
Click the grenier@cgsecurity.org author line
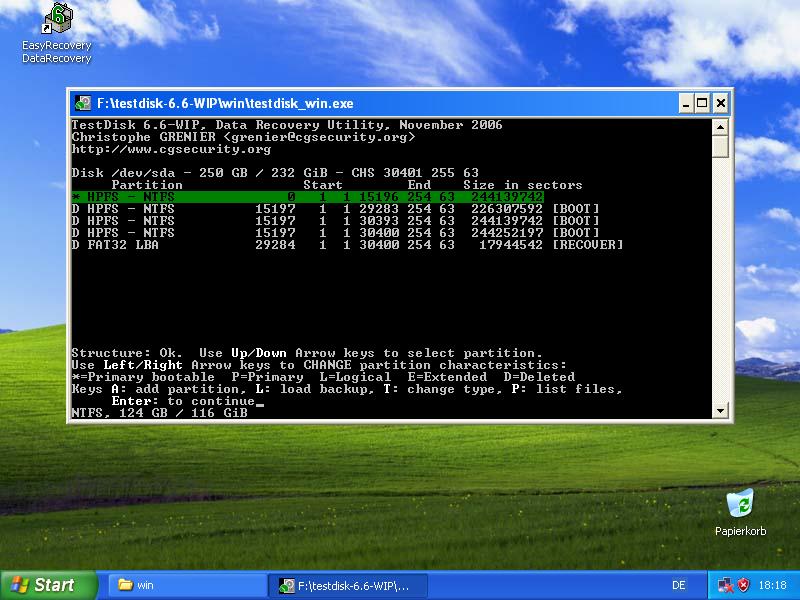243,137
